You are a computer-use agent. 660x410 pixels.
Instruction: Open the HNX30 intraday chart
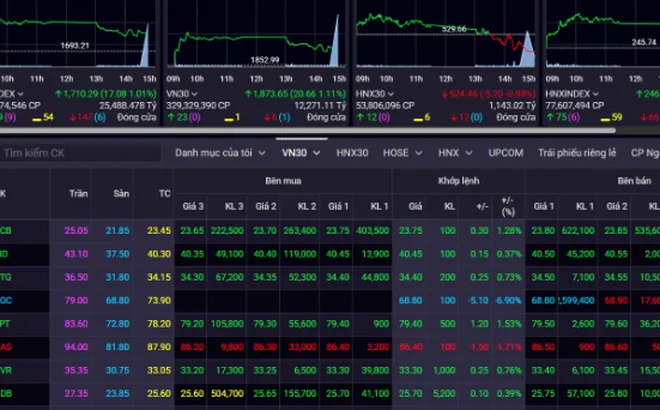(x=446, y=40)
